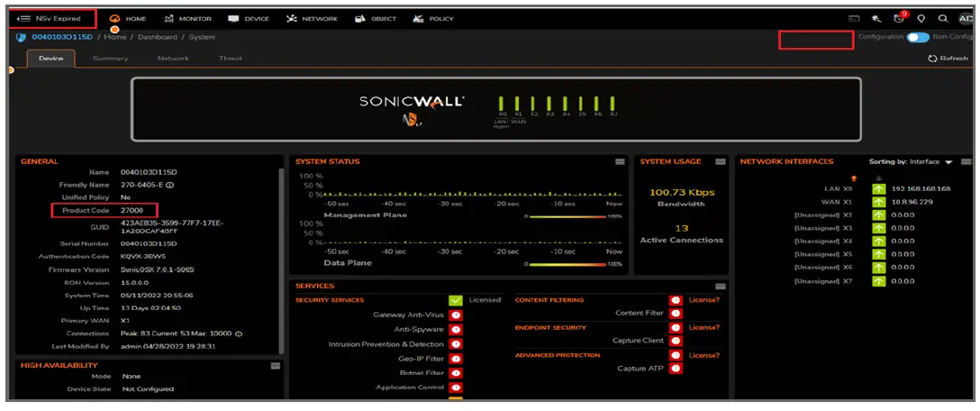Sort interfaces ascending with the orange up arrow
The width and height of the screenshot is (980, 411).
click(854, 179)
